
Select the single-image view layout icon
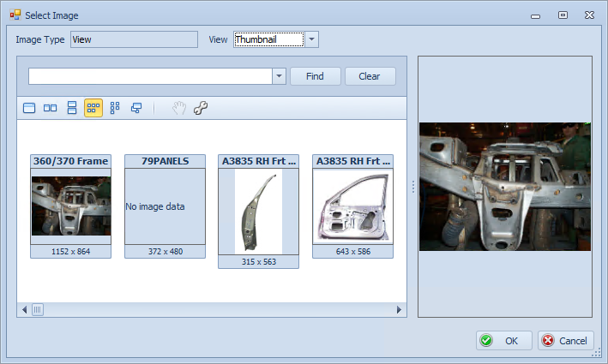click(x=29, y=108)
